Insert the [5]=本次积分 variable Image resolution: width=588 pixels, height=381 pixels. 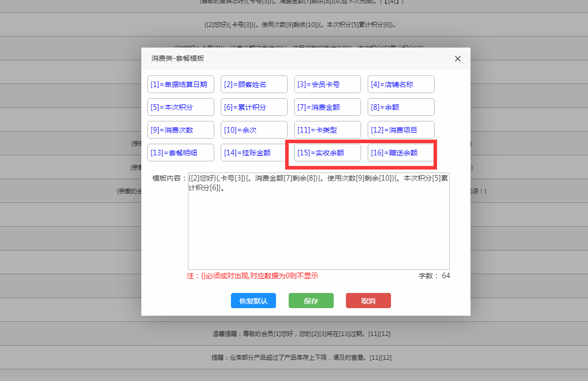(181, 107)
